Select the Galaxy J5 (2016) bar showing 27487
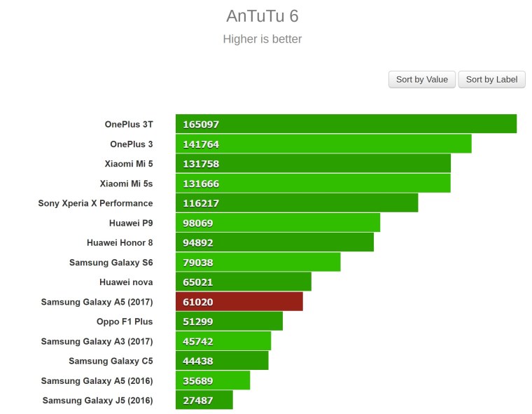532x414 pixels. pos(204,400)
